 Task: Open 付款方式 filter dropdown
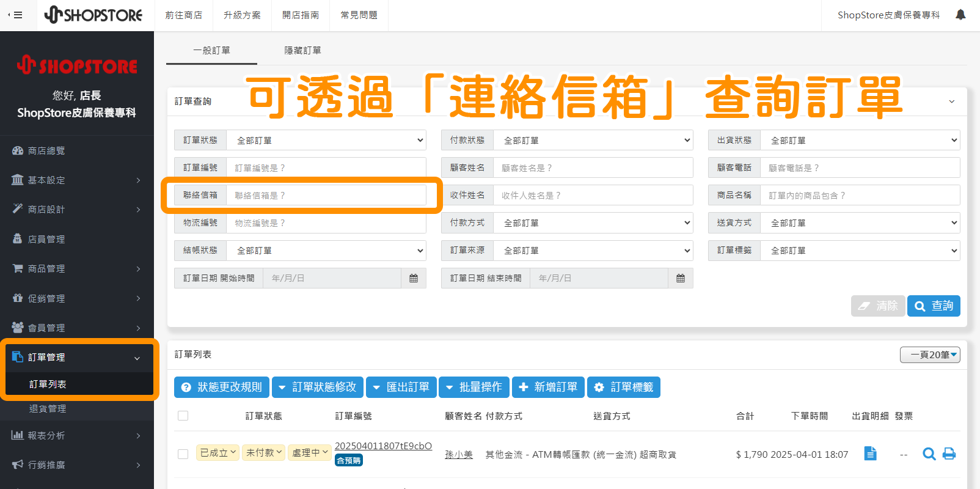point(593,222)
